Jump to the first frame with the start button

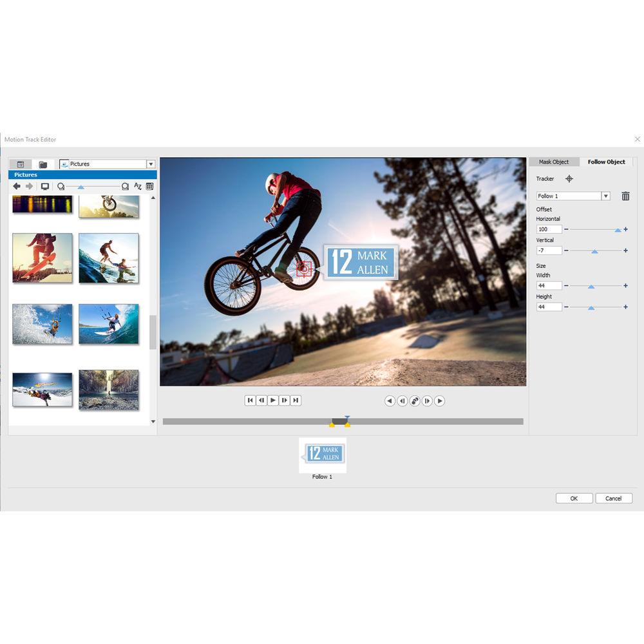[x=250, y=400]
